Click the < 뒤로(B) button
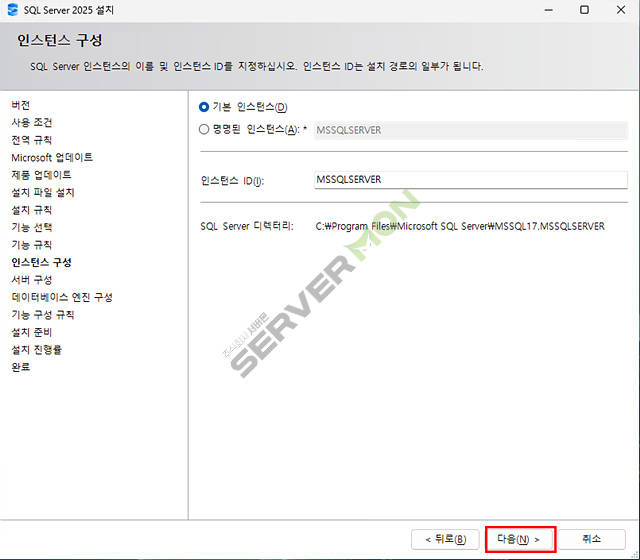Image resolution: width=640 pixels, height=560 pixels. pyautogui.click(x=445, y=539)
